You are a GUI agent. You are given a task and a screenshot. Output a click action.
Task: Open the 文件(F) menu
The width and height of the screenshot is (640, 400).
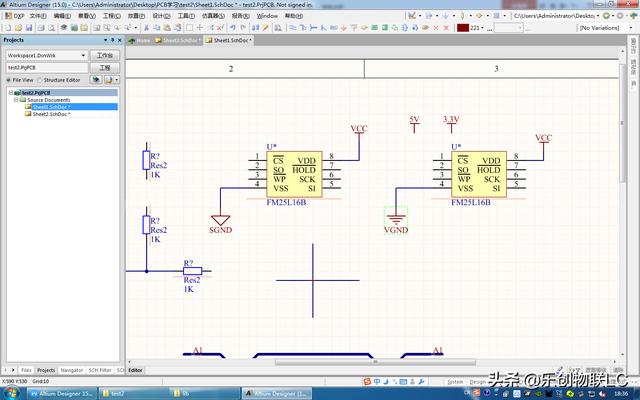tap(38, 16)
